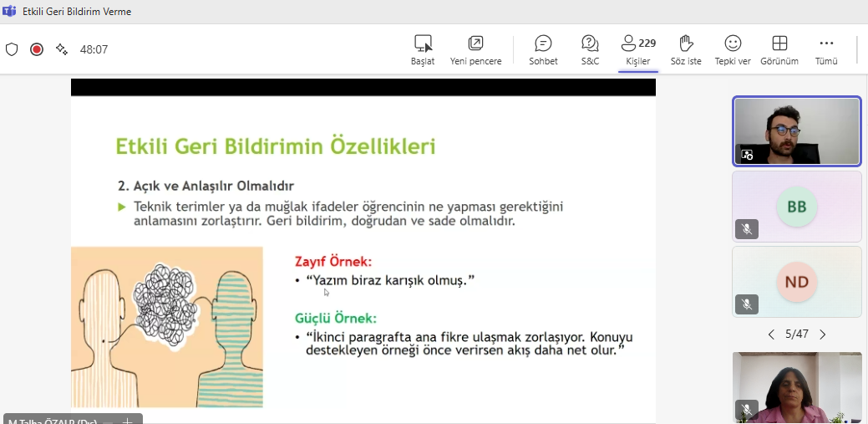Viewport: 868px width, 424px height.
Task: Select the presenter's video thumbnail
Action: 796,131
